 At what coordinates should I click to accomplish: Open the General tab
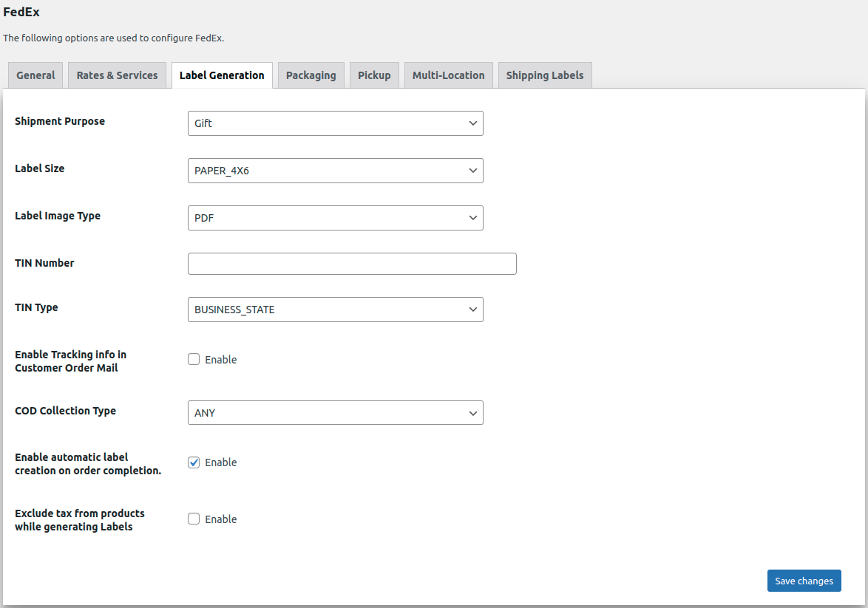coord(35,75)
